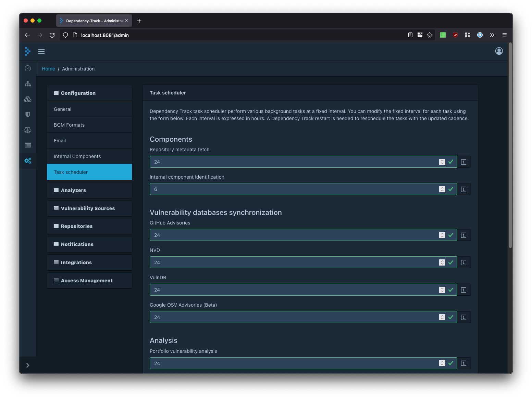Toggle the hamburger sidebar menu
Screen dimensions: 532x399
click(x=41, y=51)
